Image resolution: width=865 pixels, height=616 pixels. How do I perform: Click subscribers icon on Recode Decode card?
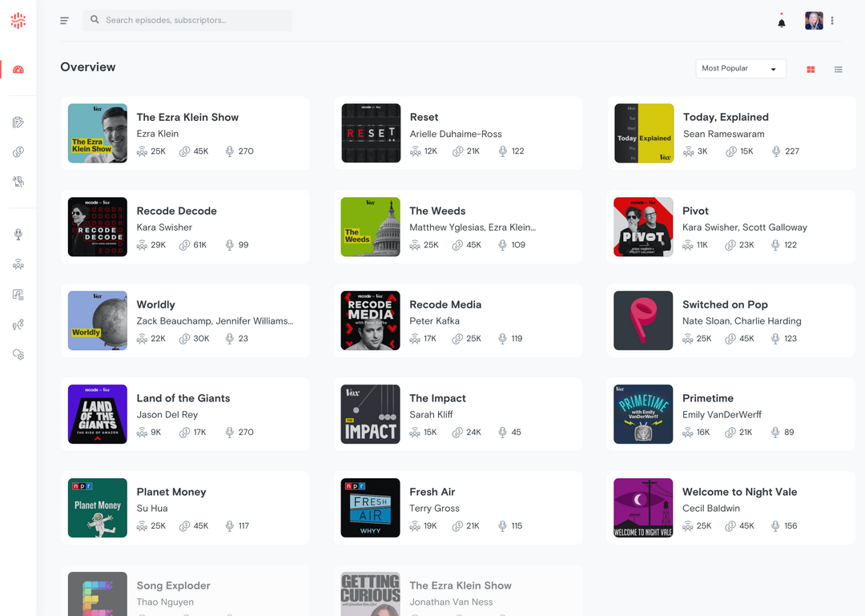[142, 245]
